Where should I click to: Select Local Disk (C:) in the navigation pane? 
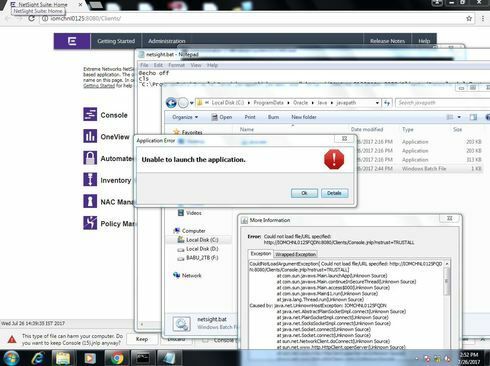(198, 240)
